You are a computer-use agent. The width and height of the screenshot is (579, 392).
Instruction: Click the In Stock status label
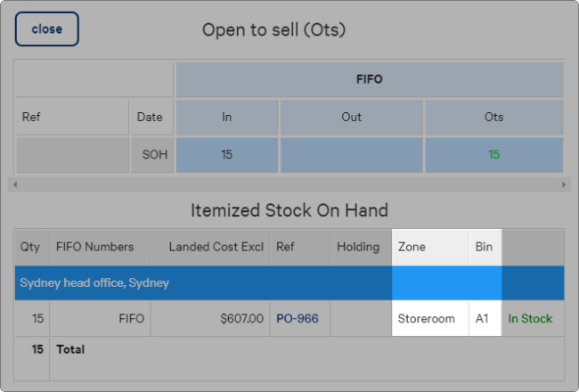pyautogui.click(x=530, y=318)
